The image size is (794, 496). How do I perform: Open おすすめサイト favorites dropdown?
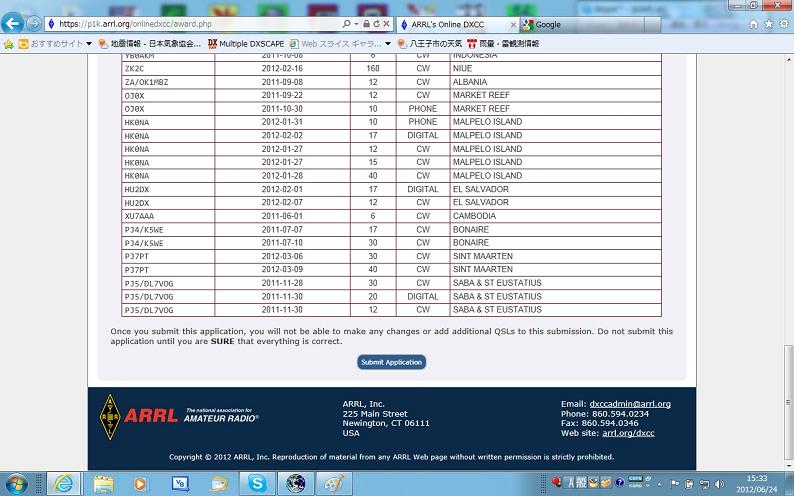click(x=55, y=44)
